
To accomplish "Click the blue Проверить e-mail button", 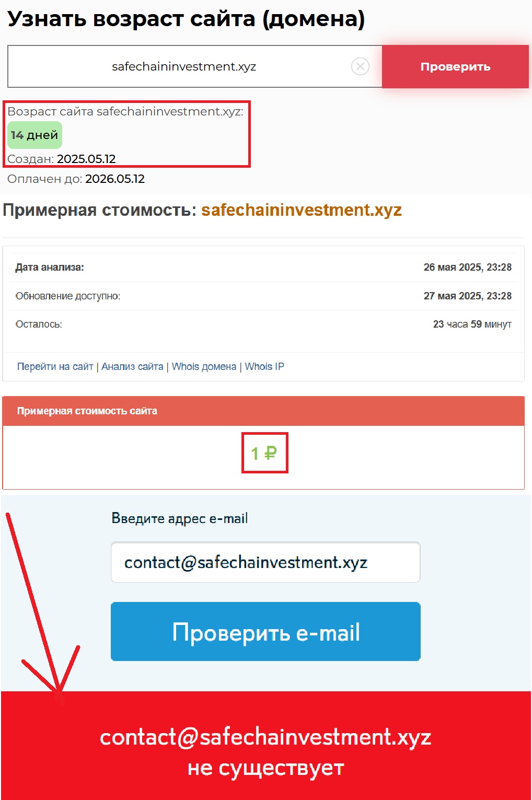I will tap(265, 631).
